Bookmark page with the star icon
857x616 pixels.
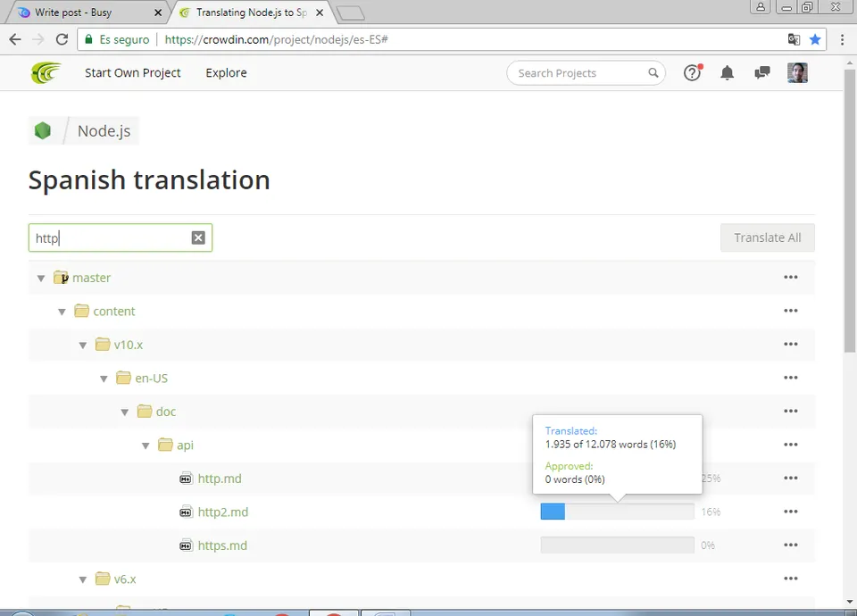(x=815, y=39)
